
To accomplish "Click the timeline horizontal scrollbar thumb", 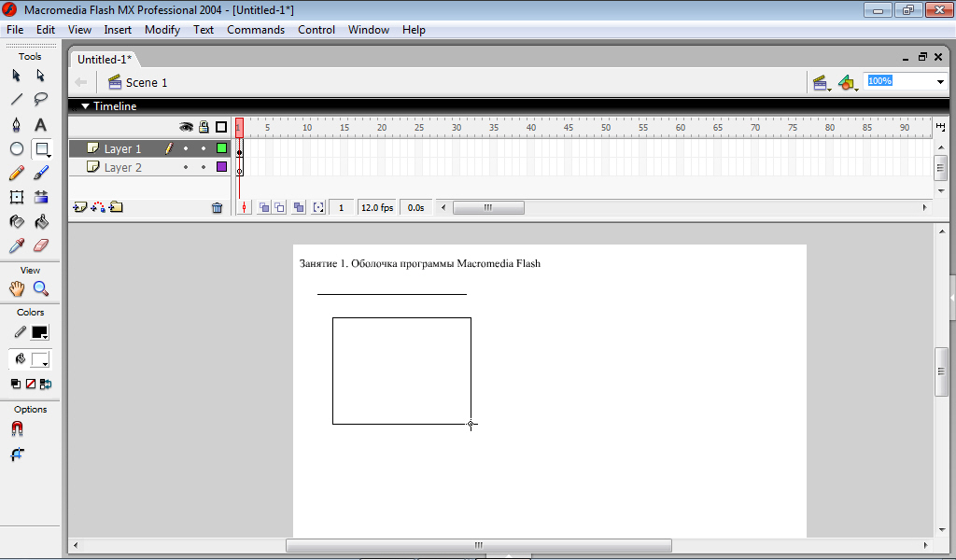I will (x=488, y=208).
